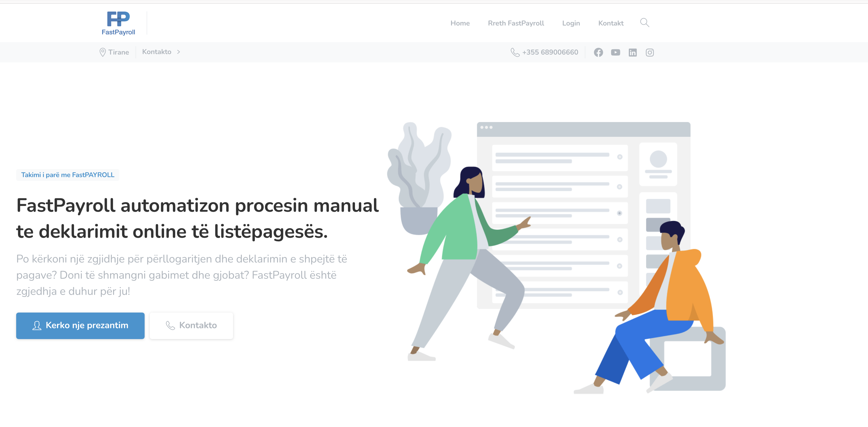868x427 pixels.
Task: Click the person icon in Kerko nje prezantim button
Action: coord(37,325)
